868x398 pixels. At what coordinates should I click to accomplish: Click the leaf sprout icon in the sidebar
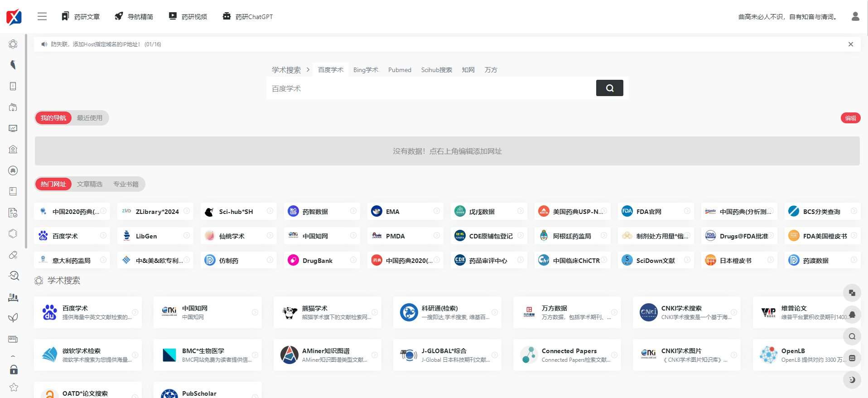[x=13, y=318]
